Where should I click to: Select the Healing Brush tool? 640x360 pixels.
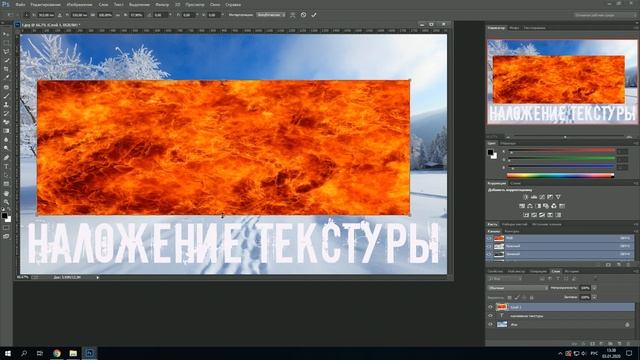pos(6,87)
